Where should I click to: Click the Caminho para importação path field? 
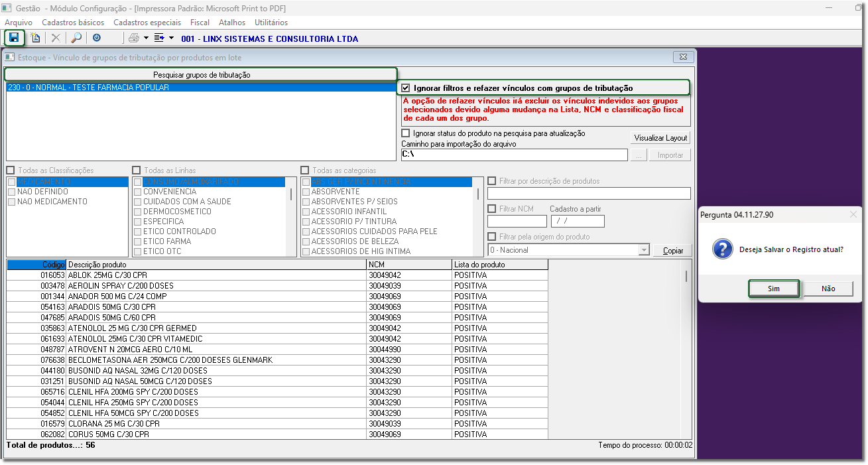point(515,155)
